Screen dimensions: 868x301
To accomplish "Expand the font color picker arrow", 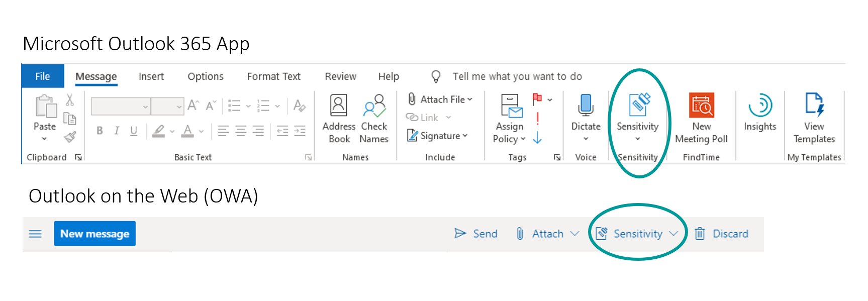I will pos(201,132).
